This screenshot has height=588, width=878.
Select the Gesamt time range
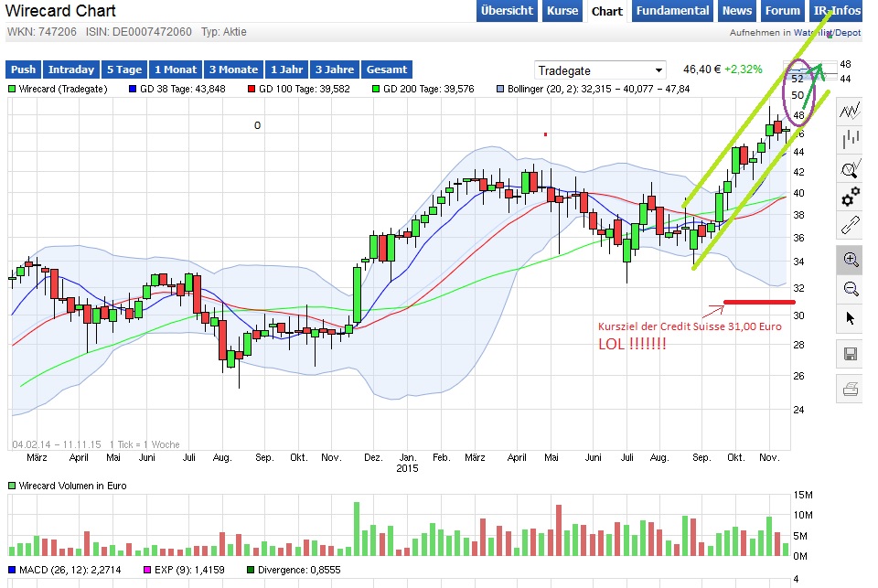pos(386,69)
